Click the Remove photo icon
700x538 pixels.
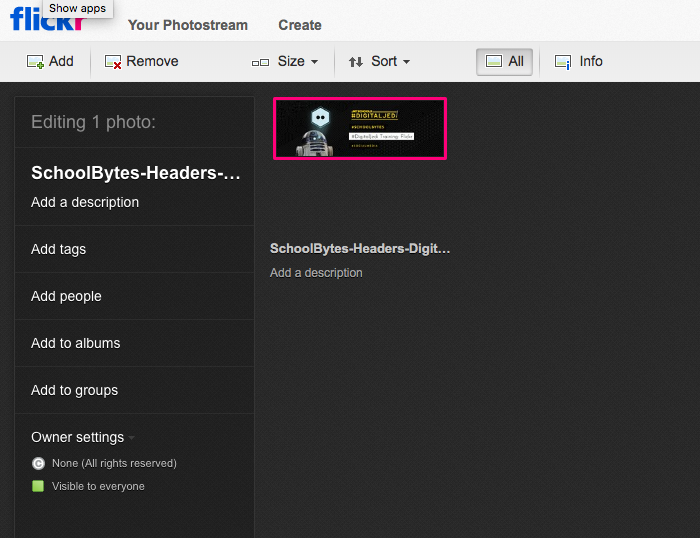click(x=113, y=62)
